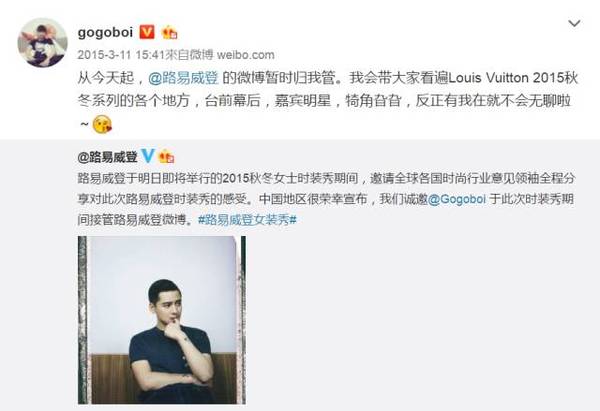
Task: Click the second line of gogoboi's post text
Action: [x=324, y=101]
